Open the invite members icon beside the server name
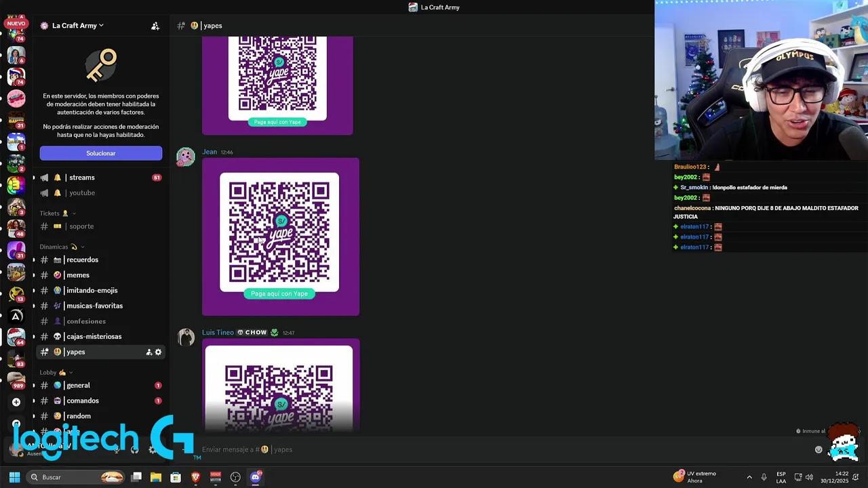 155,26
